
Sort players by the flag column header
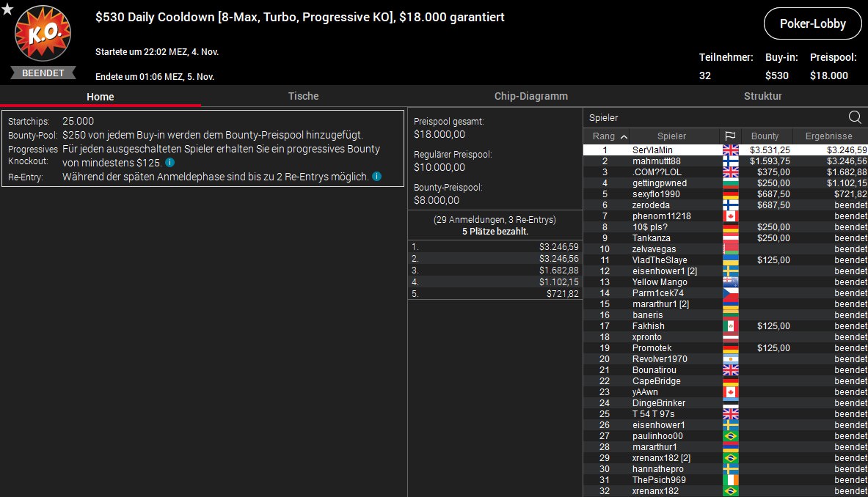click(730, 136)
